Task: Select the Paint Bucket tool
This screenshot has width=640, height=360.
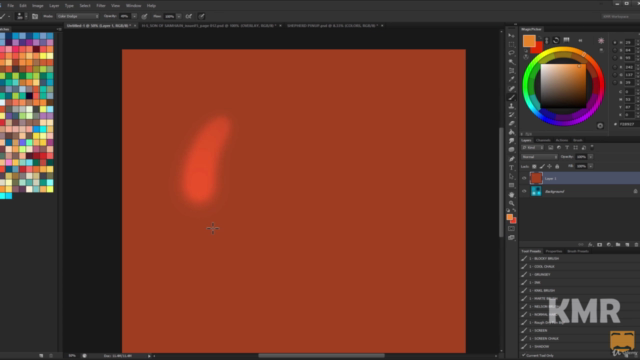Action: [x=511, y=132]
